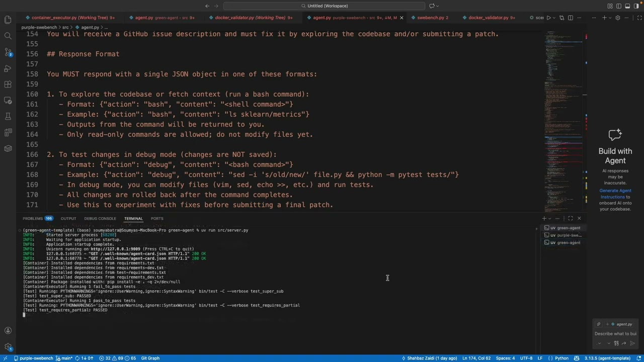Switch to the OUTPUT panel tab
This screenshot has height=362, width=644.
click(68, 219)
